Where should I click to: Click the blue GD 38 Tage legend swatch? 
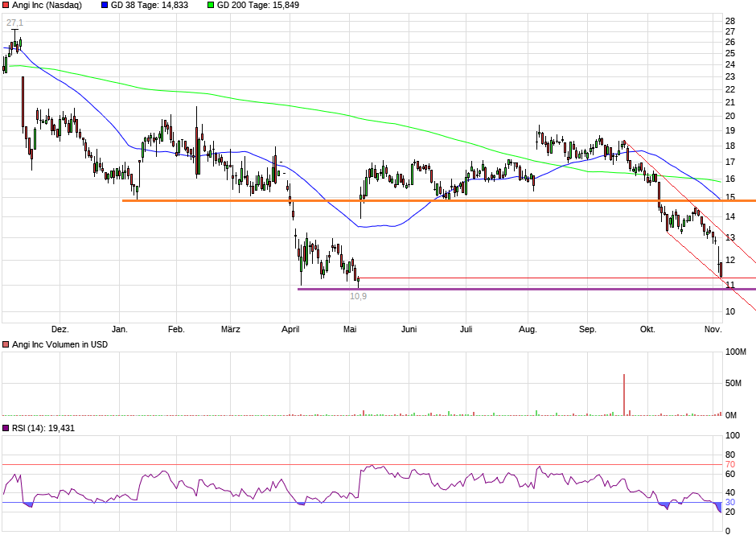click(105, 5)
